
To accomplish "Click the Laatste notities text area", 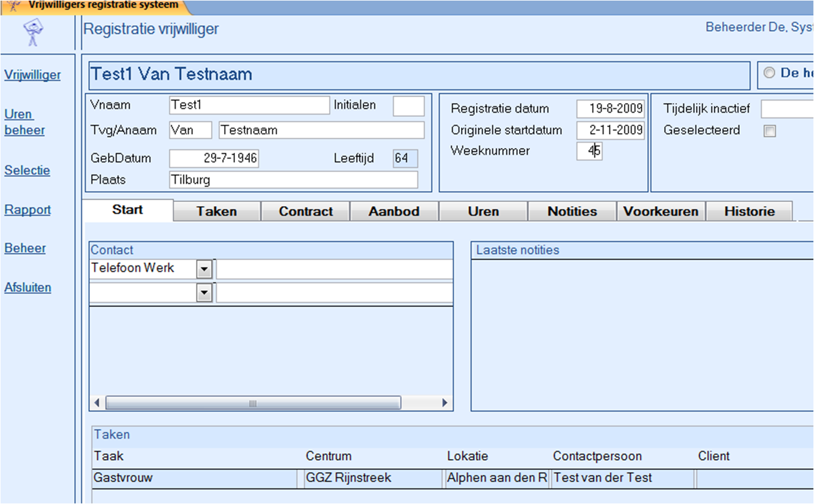I will pyautogui.click(x=642, y=334).
